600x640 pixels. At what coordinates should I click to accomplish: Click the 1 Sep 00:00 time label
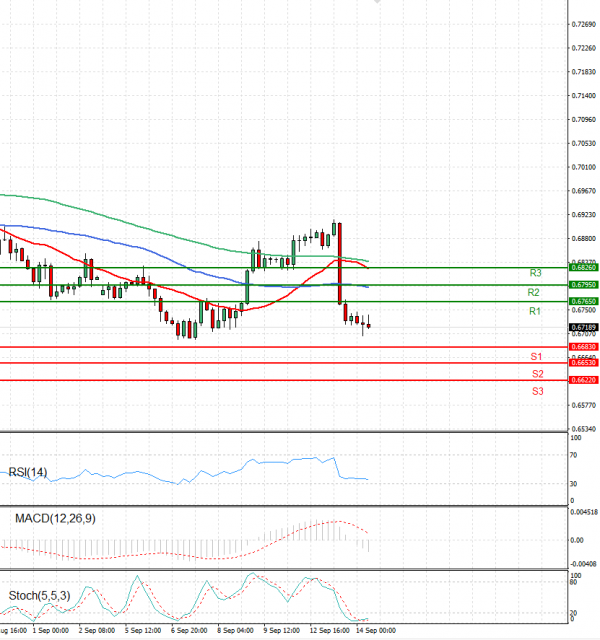click(51, 631)
